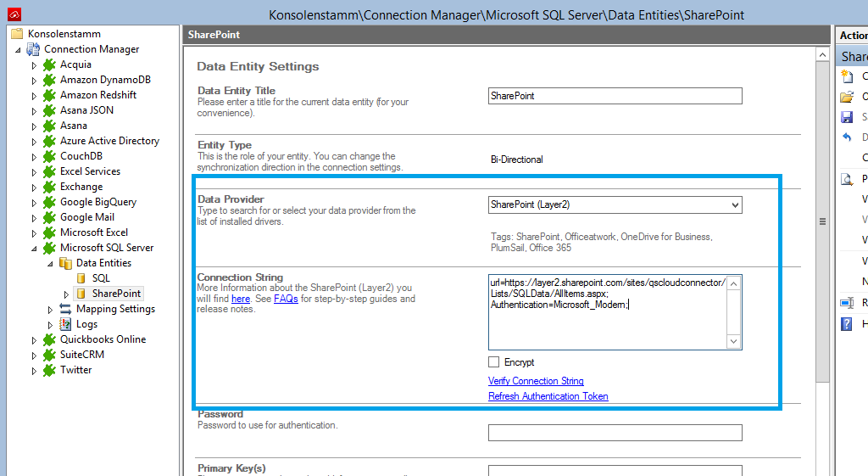868x476 pixels.
Task: Select the SQL data entity icon
Action: coord(81,278)
